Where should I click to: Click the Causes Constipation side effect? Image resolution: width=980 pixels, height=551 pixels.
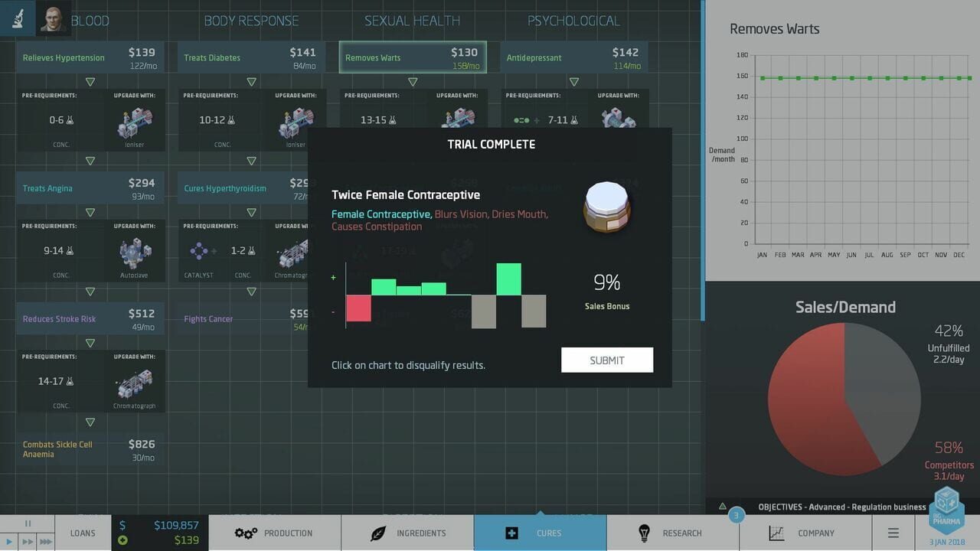377,227
